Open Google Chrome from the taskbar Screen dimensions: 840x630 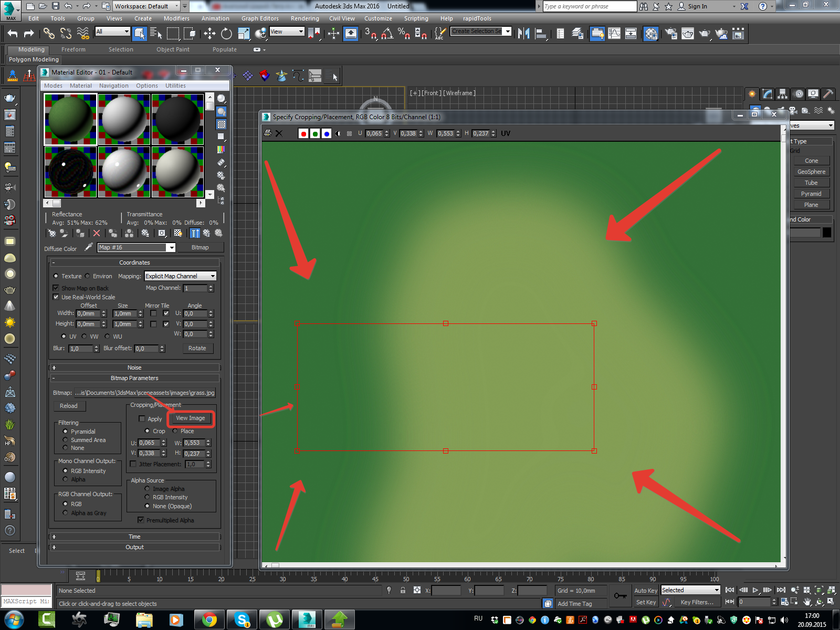pos(209,619)
